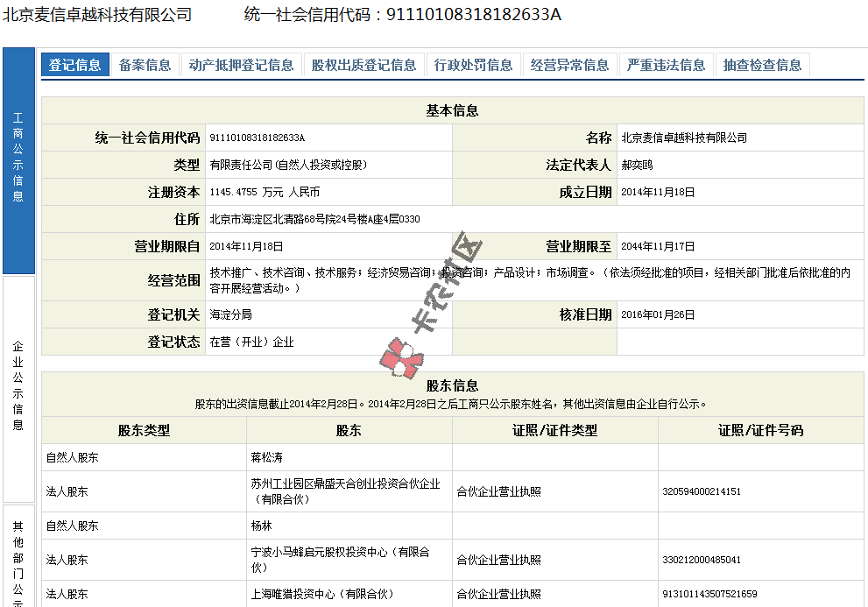The image size is (868, 607).
Task: Click the 股东信息 section title
Action: point(452,385)
